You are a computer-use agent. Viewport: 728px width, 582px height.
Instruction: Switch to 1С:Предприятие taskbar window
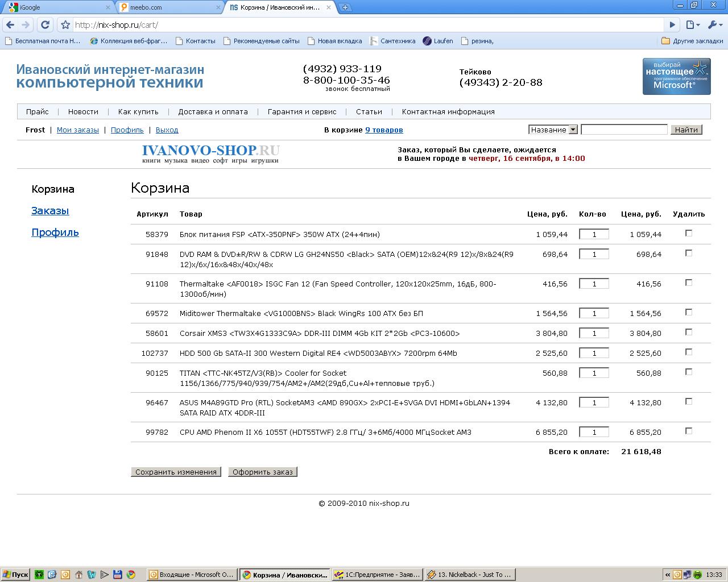point(377,575)
